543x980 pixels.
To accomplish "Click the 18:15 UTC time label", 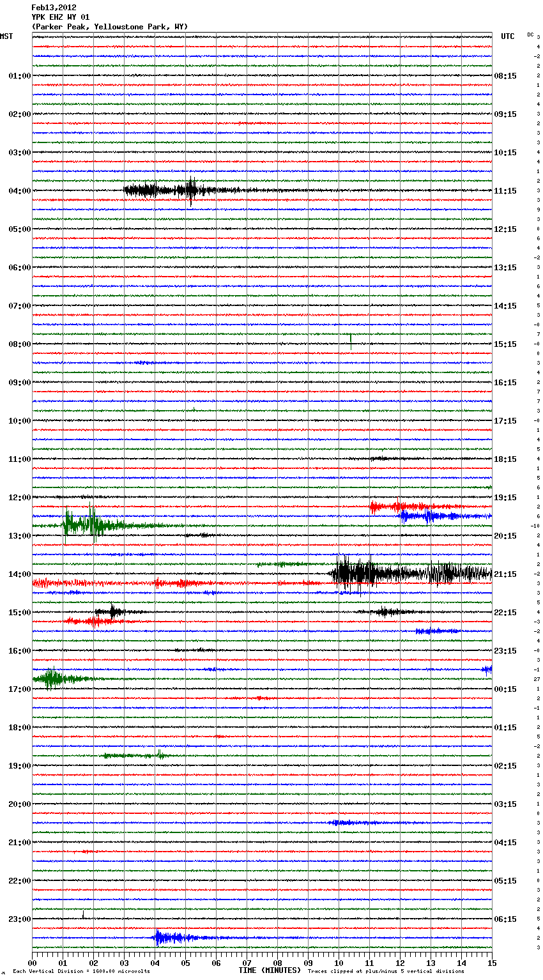I will 505,459.
